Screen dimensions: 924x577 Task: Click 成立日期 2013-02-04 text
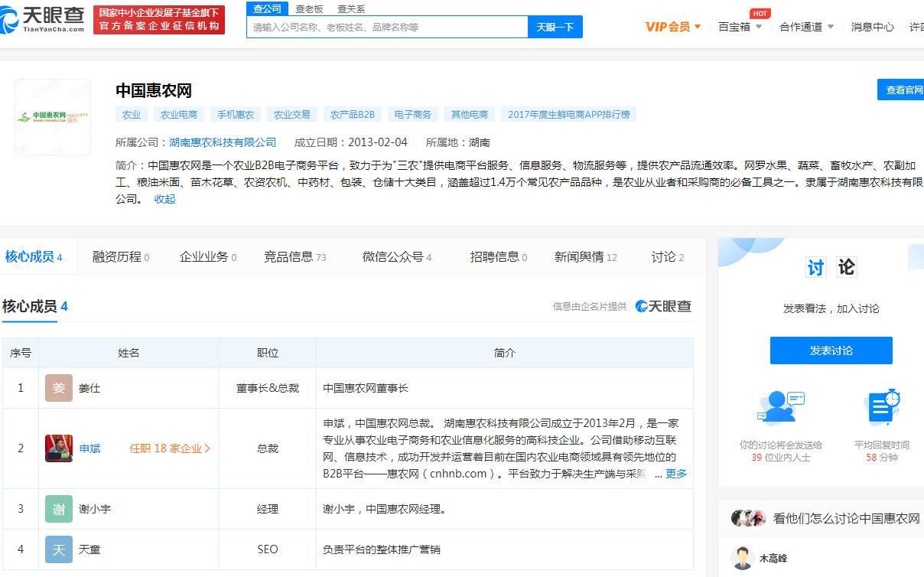[351, 142]
